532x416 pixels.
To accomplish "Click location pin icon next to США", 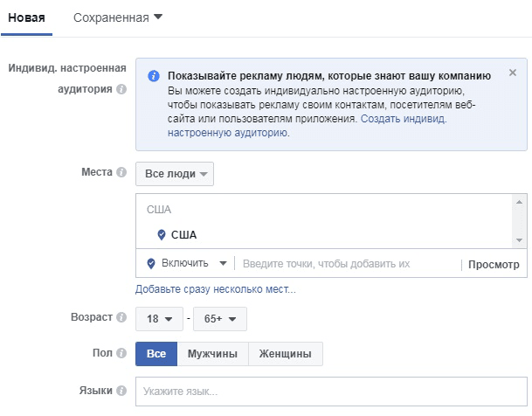I will tap(162, 235).
